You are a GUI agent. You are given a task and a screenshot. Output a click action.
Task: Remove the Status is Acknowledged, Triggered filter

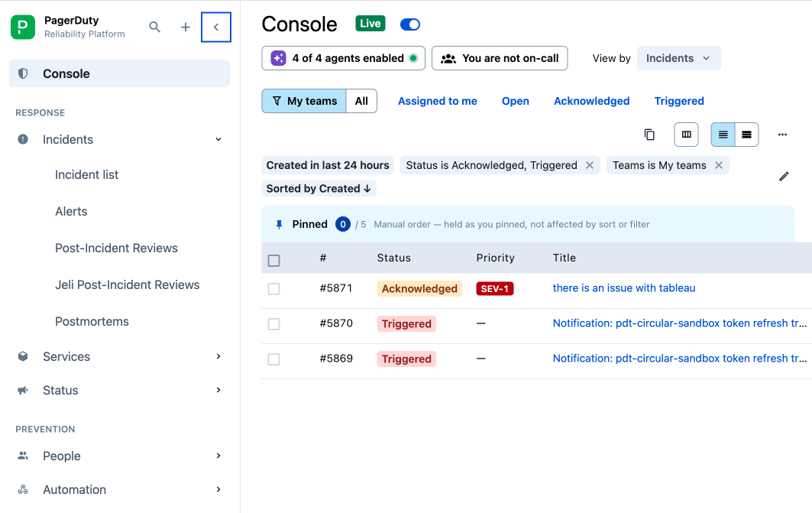(x=589, y=165)
